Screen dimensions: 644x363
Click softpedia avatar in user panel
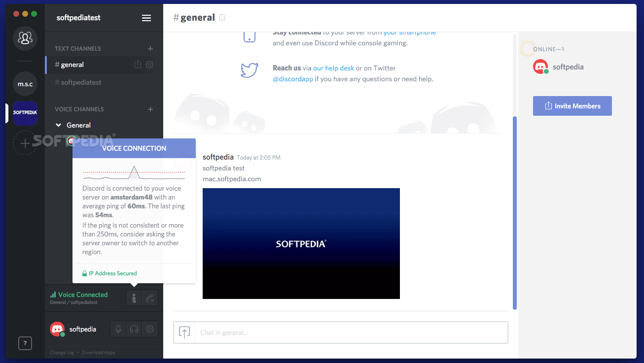pyautogui.click(x=57, y=329)
